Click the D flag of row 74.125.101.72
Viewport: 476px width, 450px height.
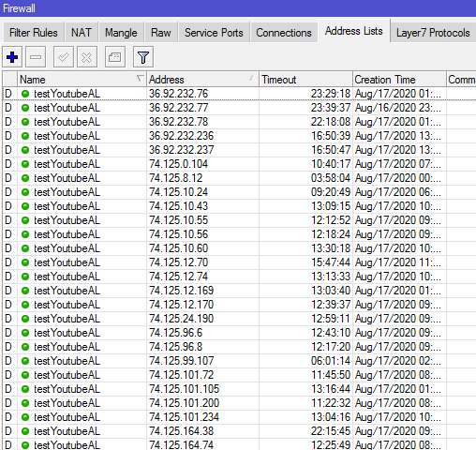point(8,375)
